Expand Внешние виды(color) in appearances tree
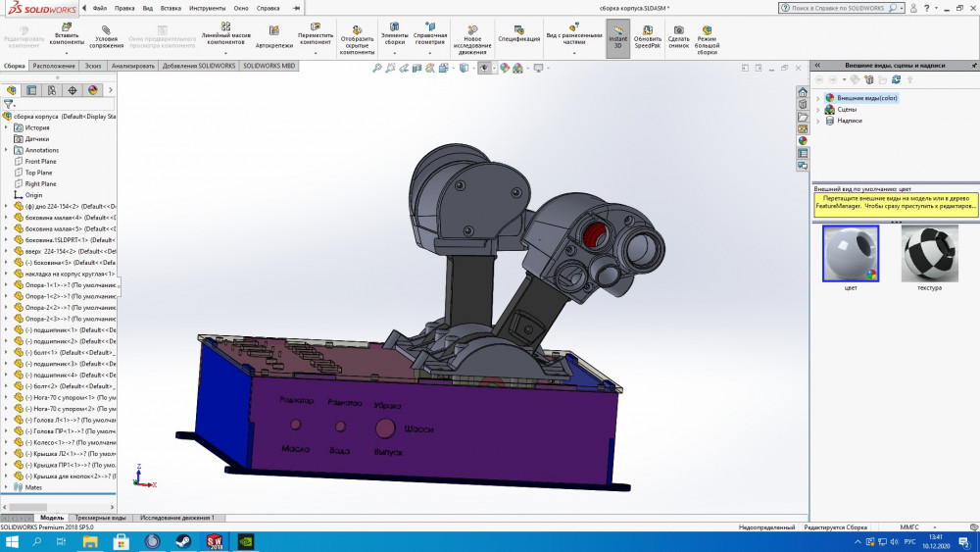The image size is (980, 552). pyautogui.click(x=818, y=98)
